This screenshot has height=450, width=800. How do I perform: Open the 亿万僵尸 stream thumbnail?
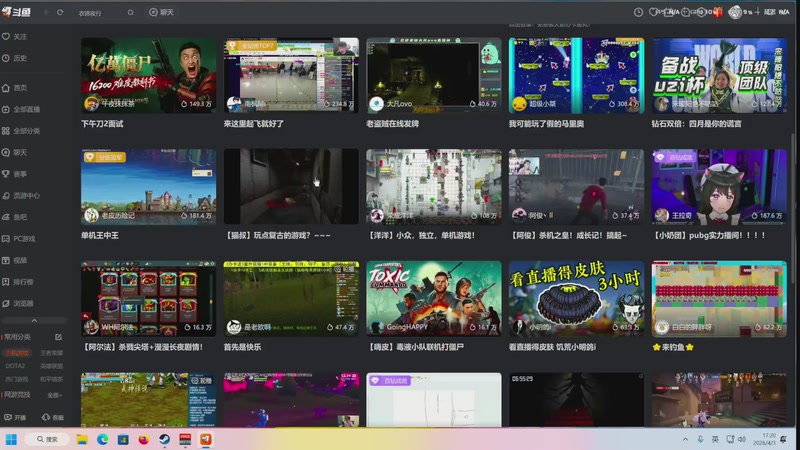pos(148,76)
